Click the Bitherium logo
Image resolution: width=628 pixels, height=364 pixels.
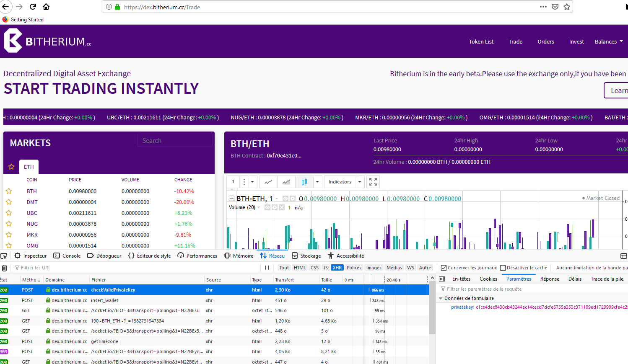[47, 41]
